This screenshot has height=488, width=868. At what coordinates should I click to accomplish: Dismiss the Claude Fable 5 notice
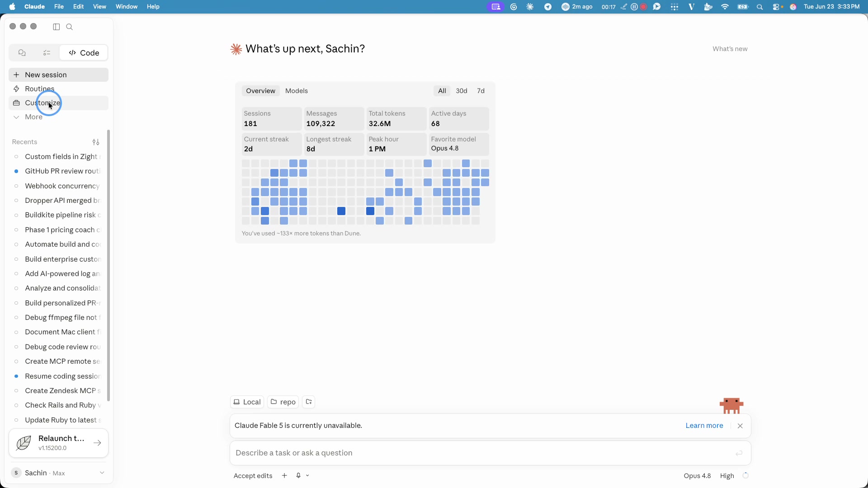pos(740,426)
